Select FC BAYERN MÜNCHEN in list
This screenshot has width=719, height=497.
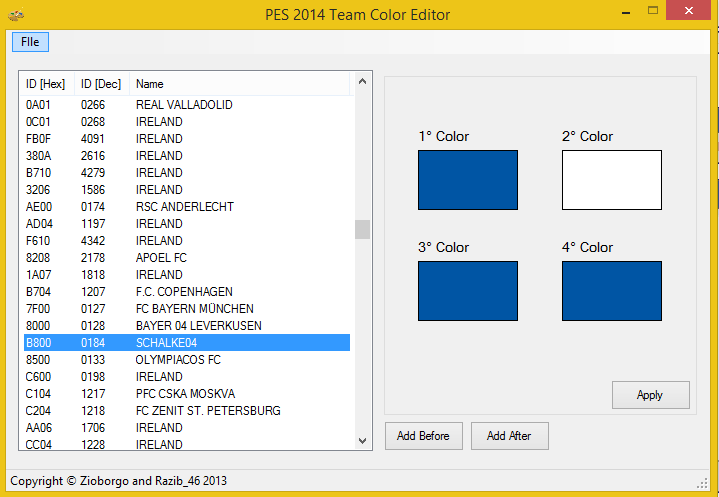(x=194, y=309)
